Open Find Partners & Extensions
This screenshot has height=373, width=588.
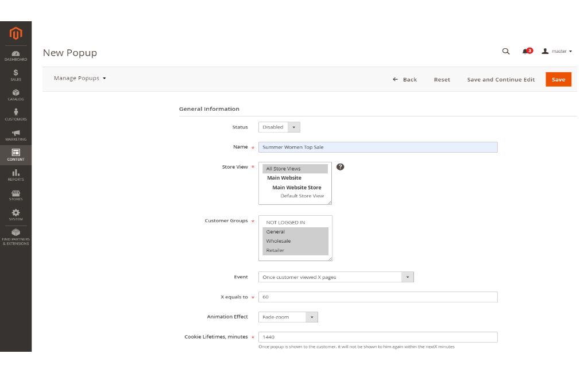click(16, 238)
